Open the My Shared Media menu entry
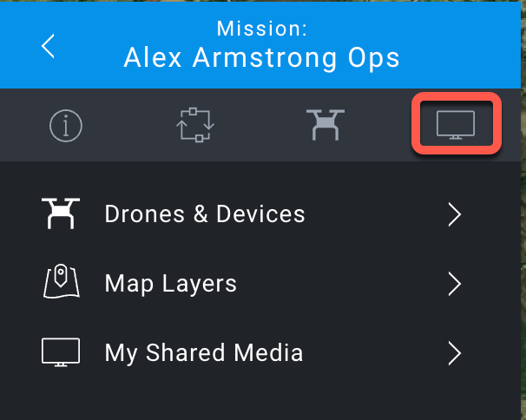Screen dimensions: 526x420 (x=260, y=353)
